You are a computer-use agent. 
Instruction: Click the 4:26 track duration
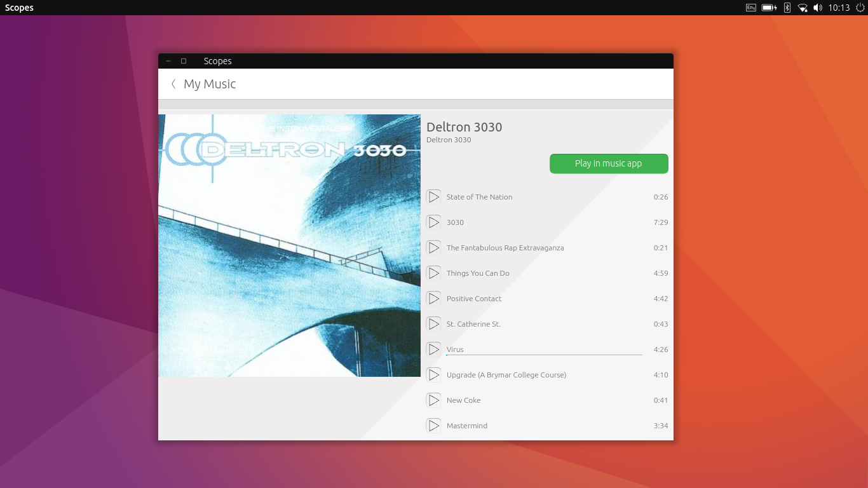pyautogui.click(x=661, y=349)
